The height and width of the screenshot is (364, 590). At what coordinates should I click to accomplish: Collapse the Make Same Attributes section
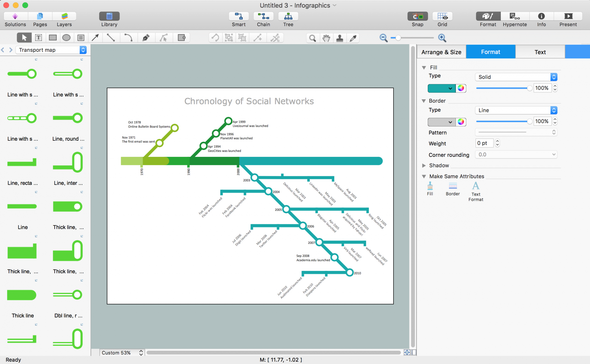(x=424, y=177)
